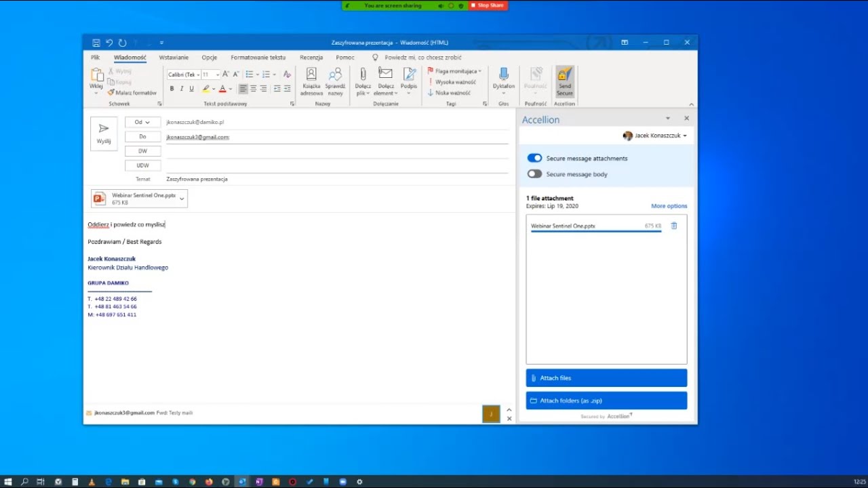The image size is (868, 488).
Task: Delete Webinar Sentinel One.pptx in Accellion panel
Action: (674, 226)
